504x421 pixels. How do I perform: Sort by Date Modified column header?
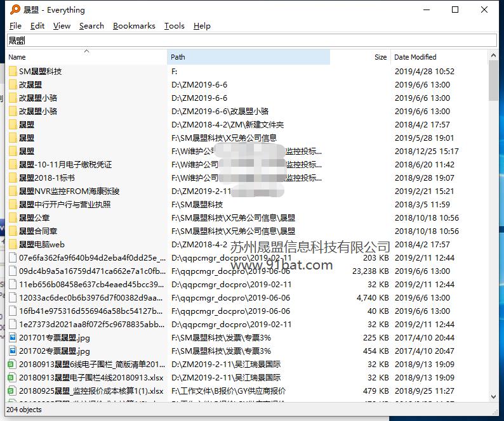[439, 57]
